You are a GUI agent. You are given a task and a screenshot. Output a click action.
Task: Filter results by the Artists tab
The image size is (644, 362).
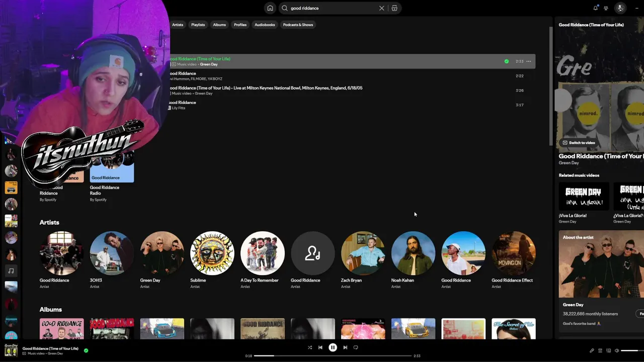click(178, 25)
